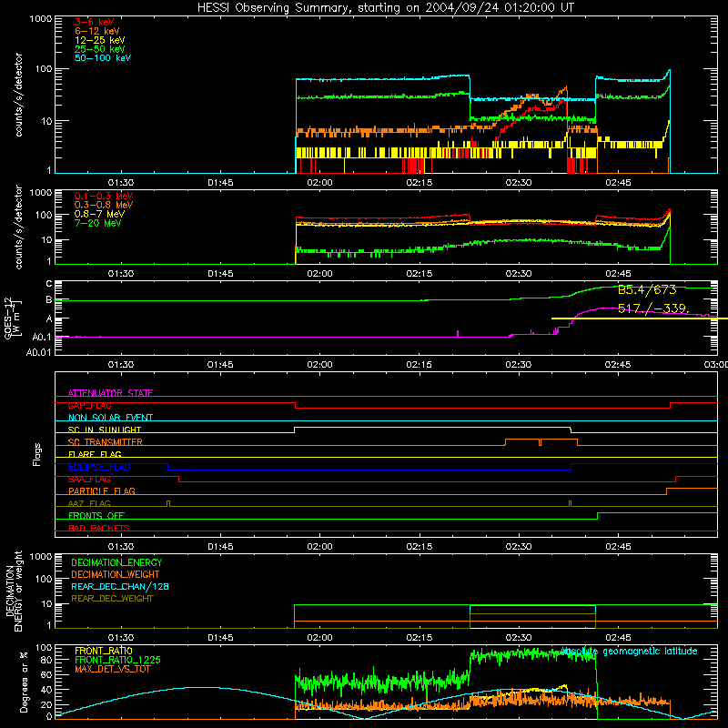Click the blue ECLIPSE_FLAG label
Viewport: 728px width, 728px height.
[x=99, y=467]
